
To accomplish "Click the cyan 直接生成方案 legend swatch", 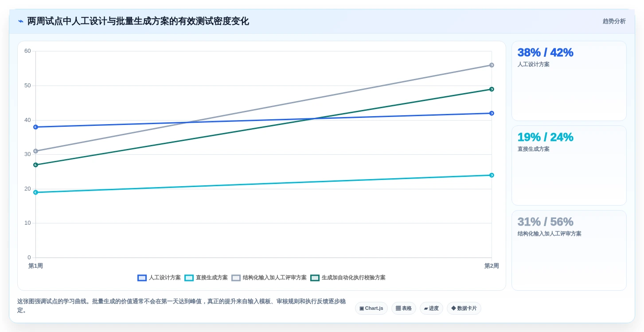I will click(189, 278).
